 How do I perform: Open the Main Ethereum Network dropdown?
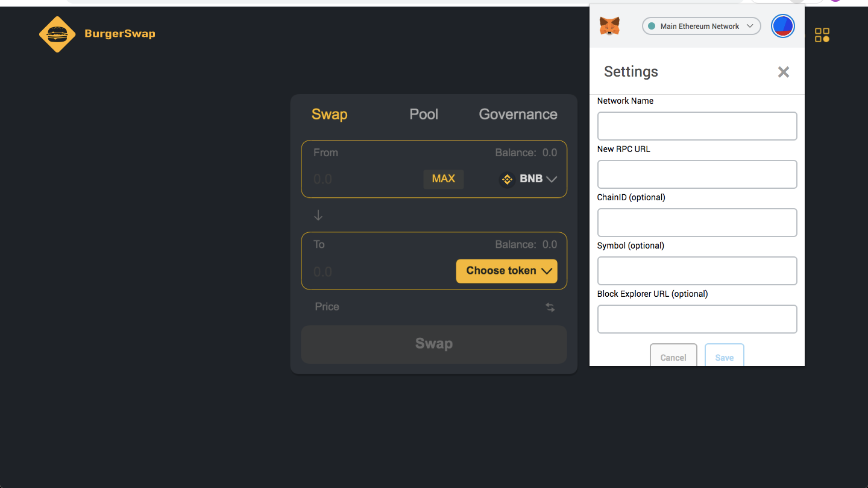point(702,26)
